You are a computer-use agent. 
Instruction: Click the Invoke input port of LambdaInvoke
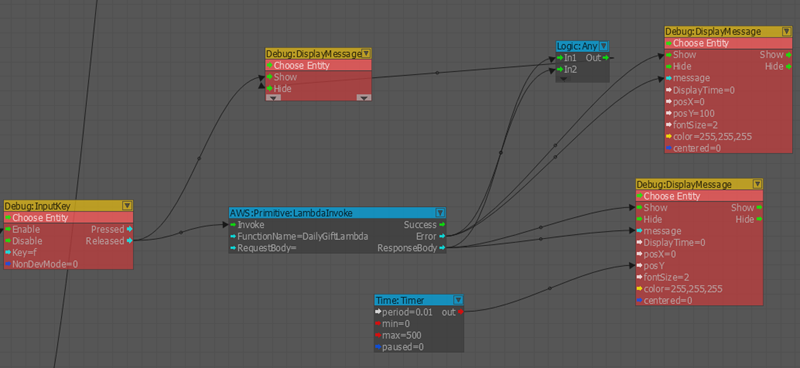click(x=233, y=225)
